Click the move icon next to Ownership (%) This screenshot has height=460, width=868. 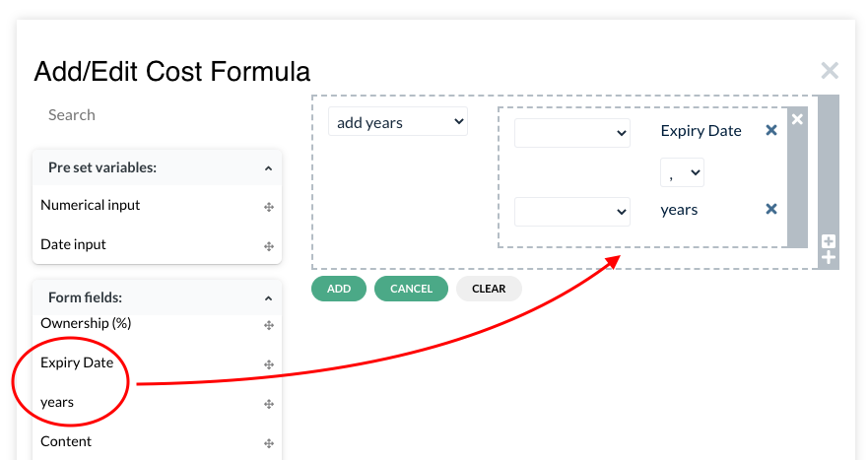tap(269, 325)
